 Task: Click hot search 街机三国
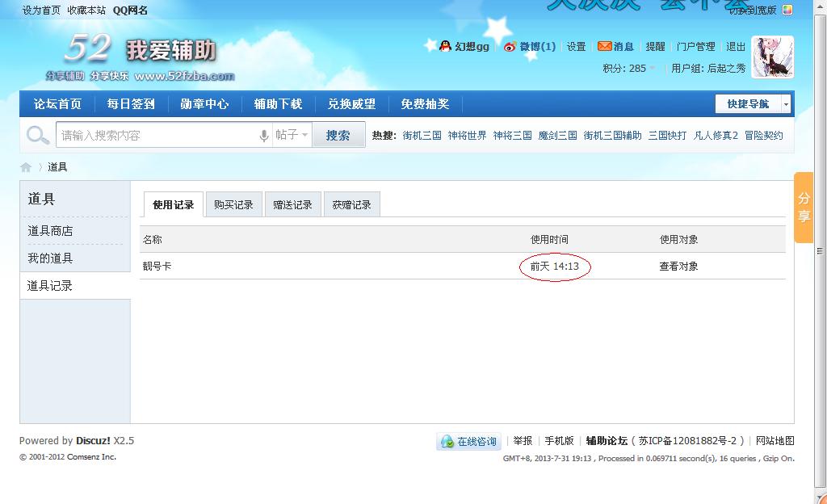pyautogui.click(x=422, y=136)
